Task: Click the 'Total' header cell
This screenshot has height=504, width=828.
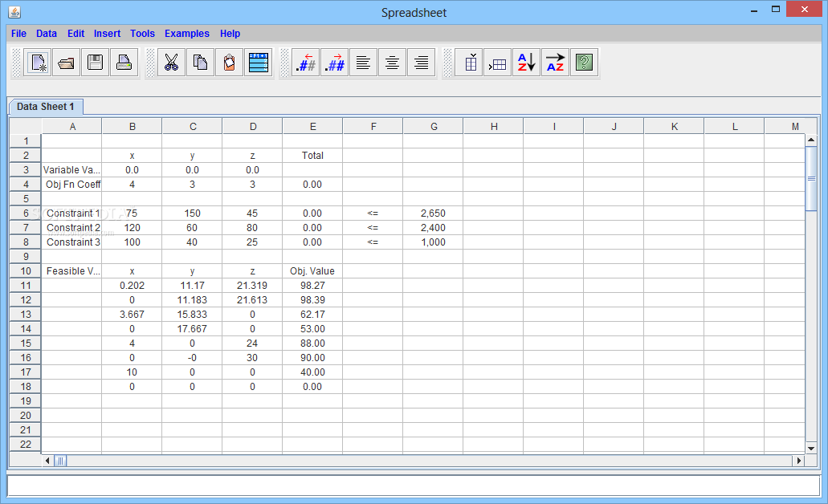Action: click(312, 156)
